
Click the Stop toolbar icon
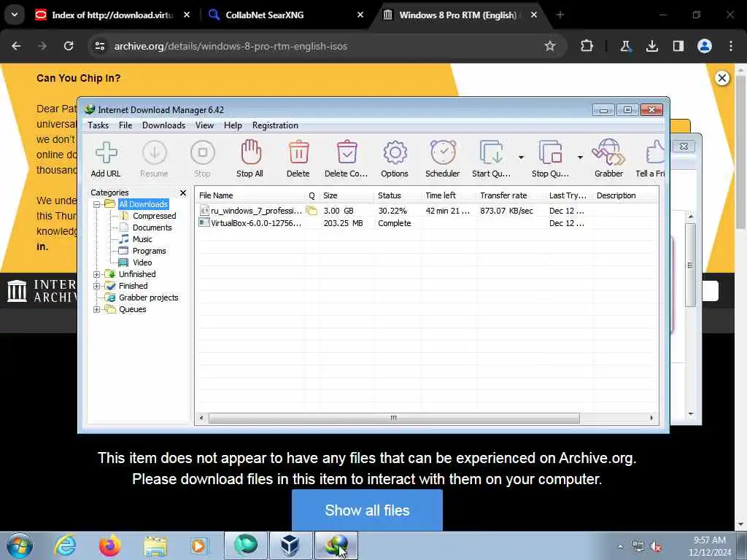(x=202, y=159)
